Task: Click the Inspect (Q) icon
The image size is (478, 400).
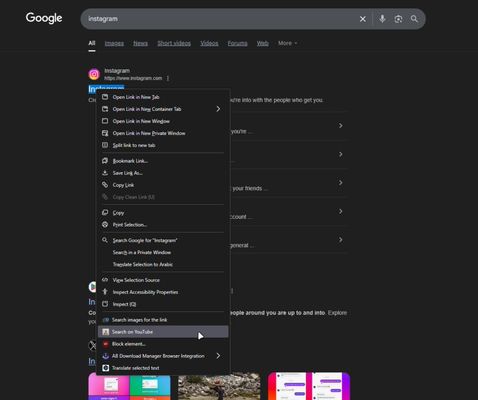Action: (105, 304)
